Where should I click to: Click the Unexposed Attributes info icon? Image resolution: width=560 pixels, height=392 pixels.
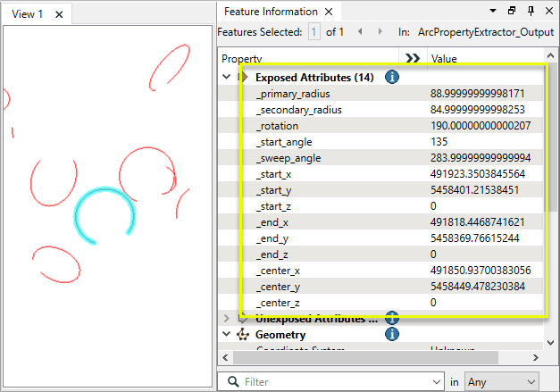[x=391, y=318]
